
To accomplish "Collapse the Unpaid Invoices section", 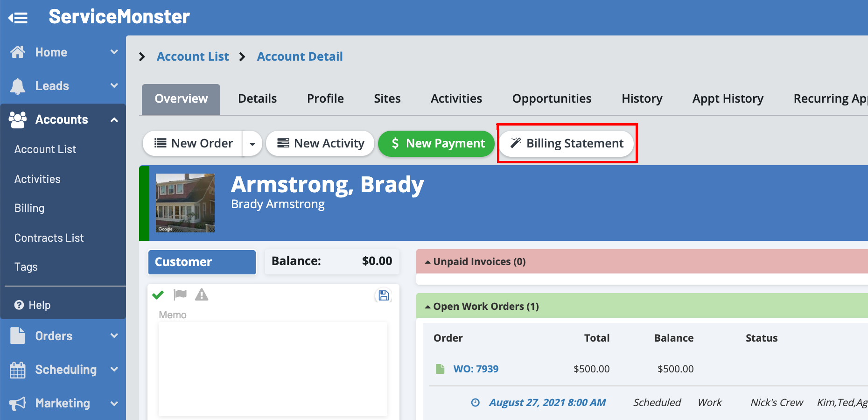I will 427,262.
